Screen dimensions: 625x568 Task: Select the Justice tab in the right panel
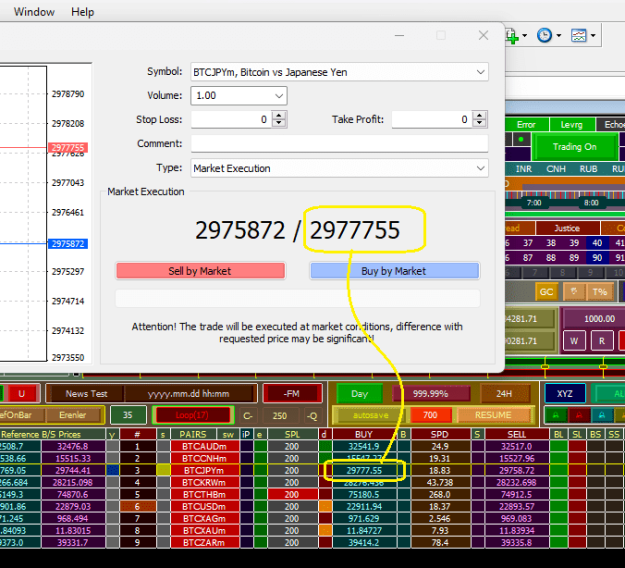click(567, 228)
